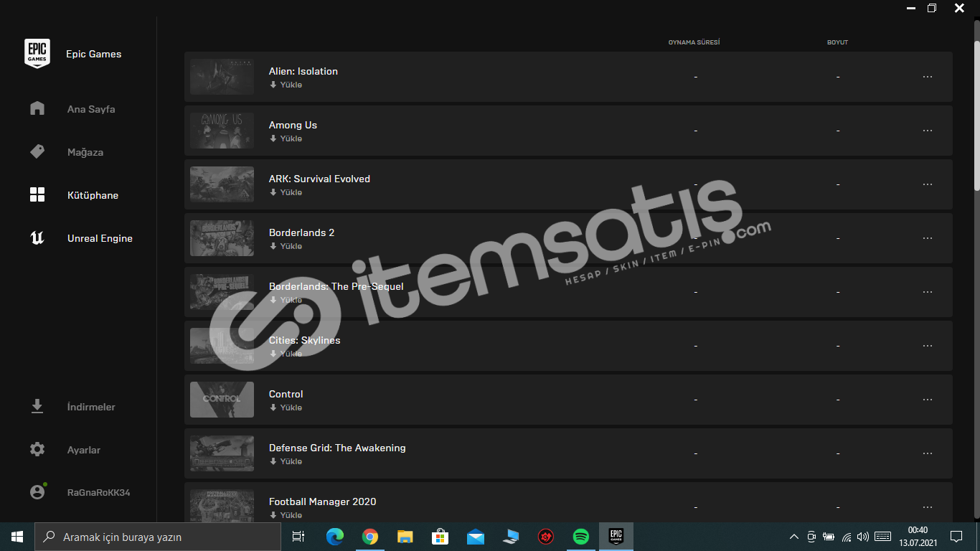Sort by the BOYUT column header

837,42
